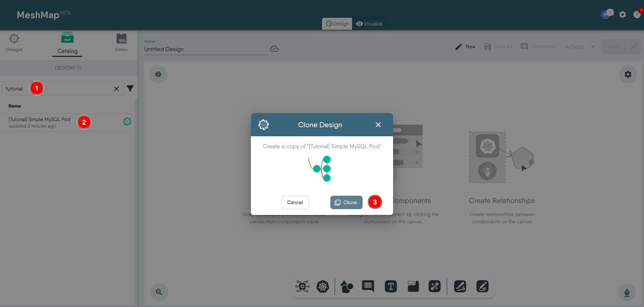This screenshot has width=644, height=307.
Task: Click the Meshery logo in dialog header
Action: (264, 125)
